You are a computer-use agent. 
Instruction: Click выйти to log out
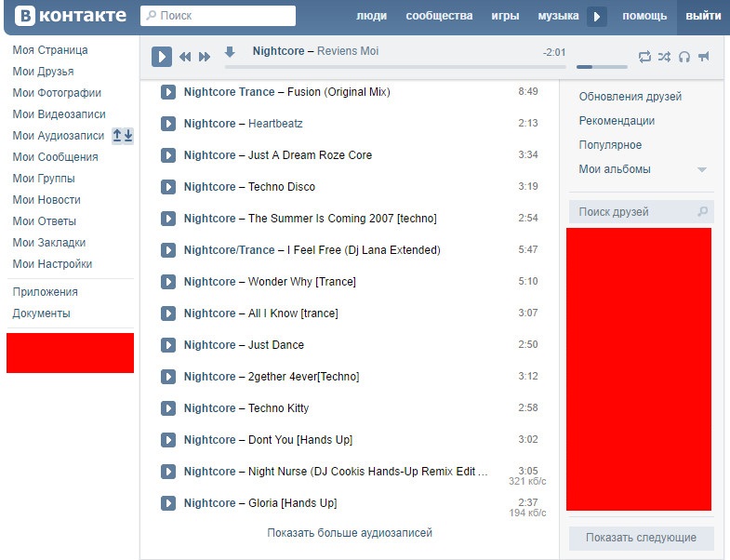click(x=703, y=16)
